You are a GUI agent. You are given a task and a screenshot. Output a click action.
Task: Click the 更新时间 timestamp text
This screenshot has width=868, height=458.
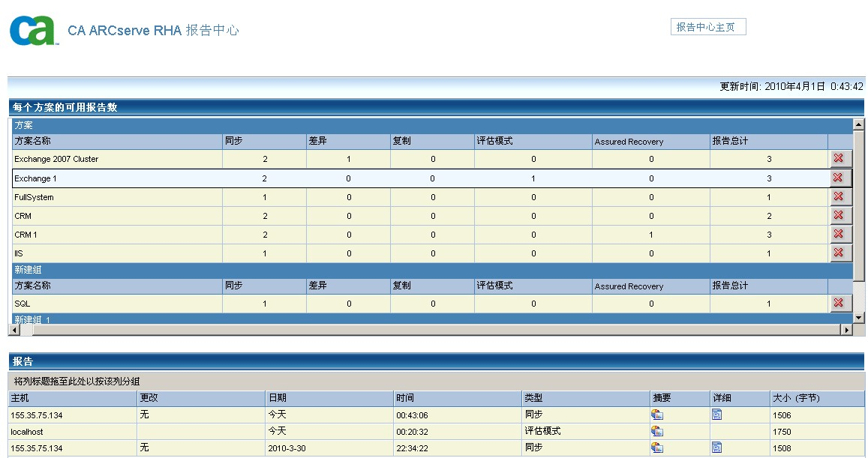click(x=791, y=87)
